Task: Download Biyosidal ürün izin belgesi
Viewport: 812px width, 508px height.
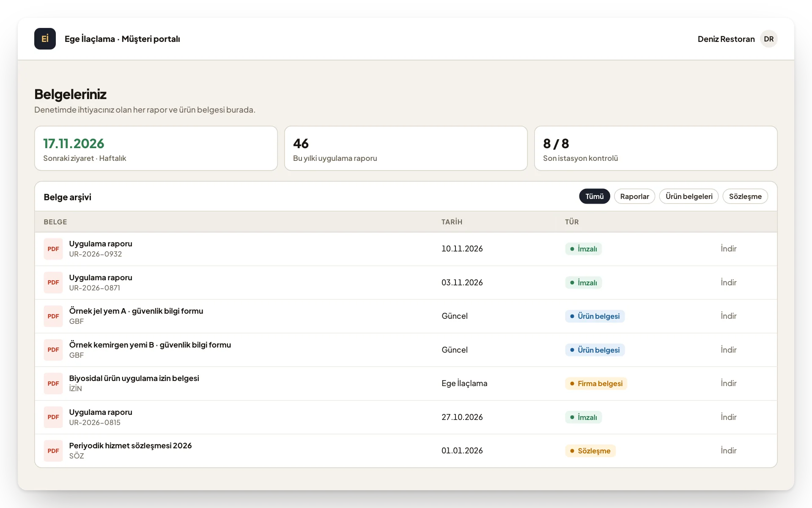Action: pos(728,384)
